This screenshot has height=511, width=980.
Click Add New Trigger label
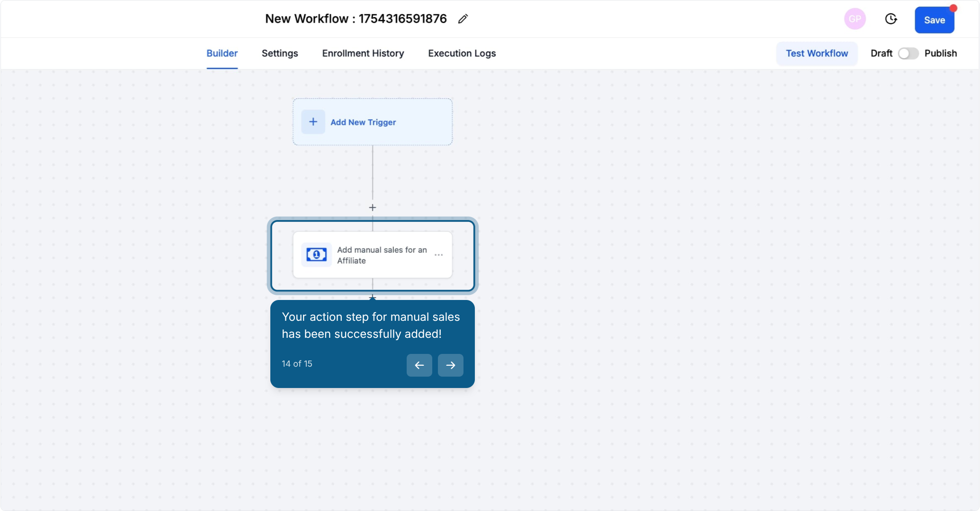[x=363, y=122]
